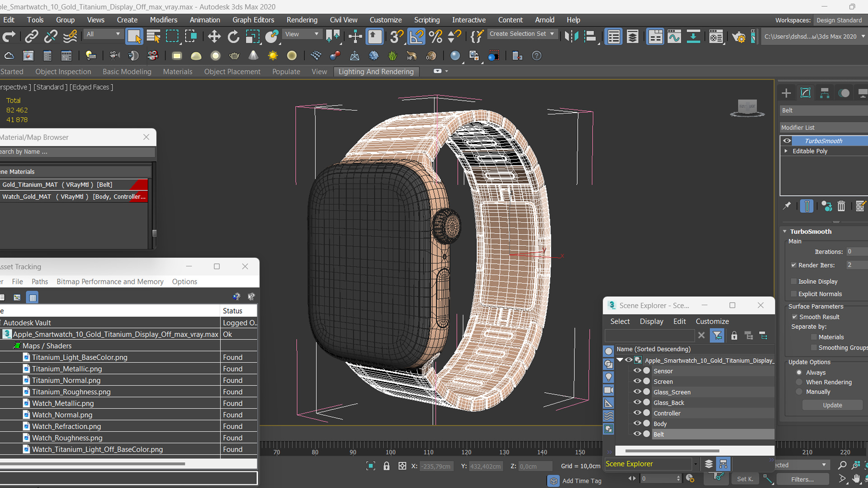
Task: Check Separate by Materials option
Action: pyautogui.click(x=814, y=337)
